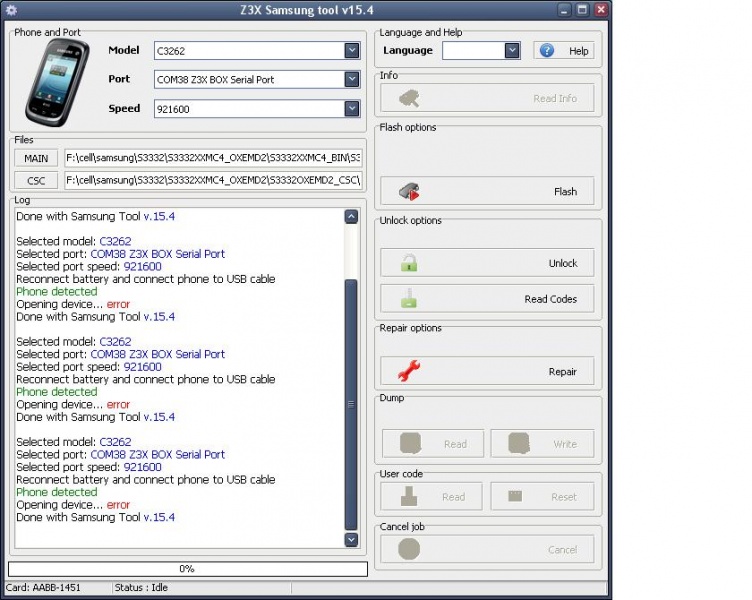Click the log scroll down arrow
This screenshot has height=600, width=752.
click(351, 540)
